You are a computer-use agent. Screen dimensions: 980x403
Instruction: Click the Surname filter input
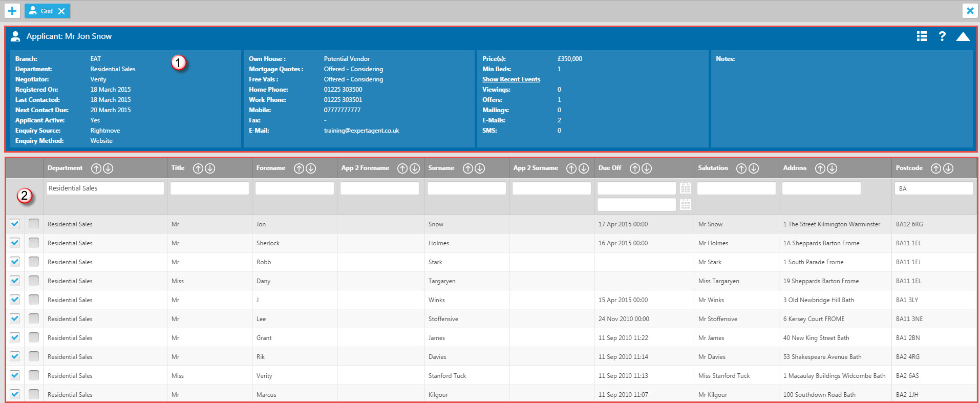click(466, 188)
